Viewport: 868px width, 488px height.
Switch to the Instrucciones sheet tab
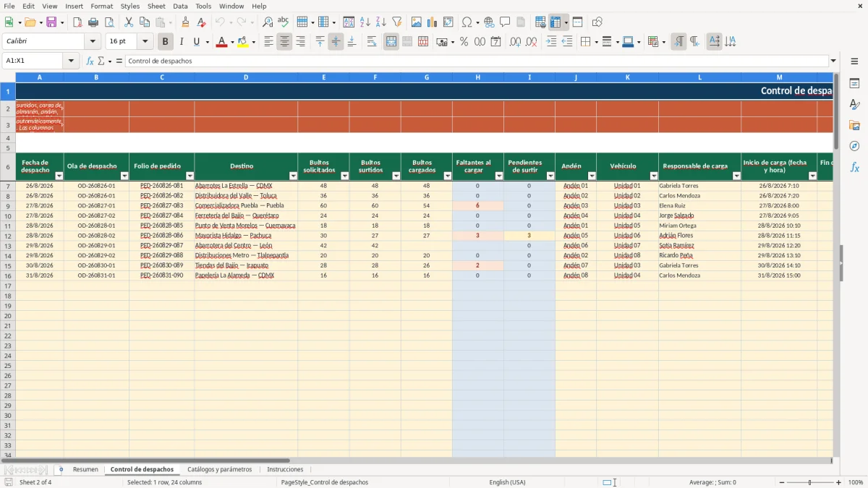pos(285,469)
